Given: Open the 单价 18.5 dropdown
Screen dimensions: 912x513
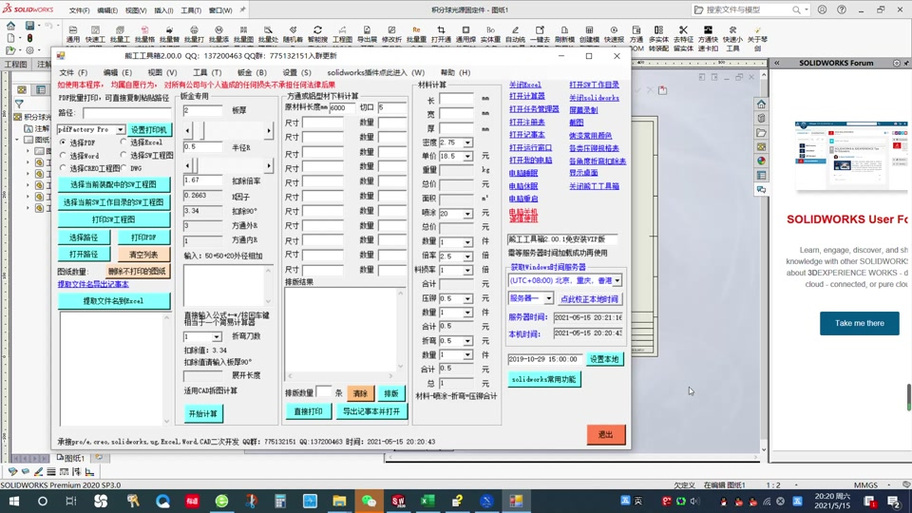Looking at the screenshot, I should [468, 156].
